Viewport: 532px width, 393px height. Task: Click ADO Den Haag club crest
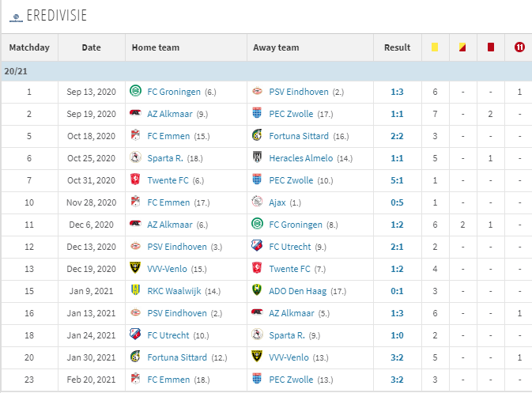click(x=257, y=290)
